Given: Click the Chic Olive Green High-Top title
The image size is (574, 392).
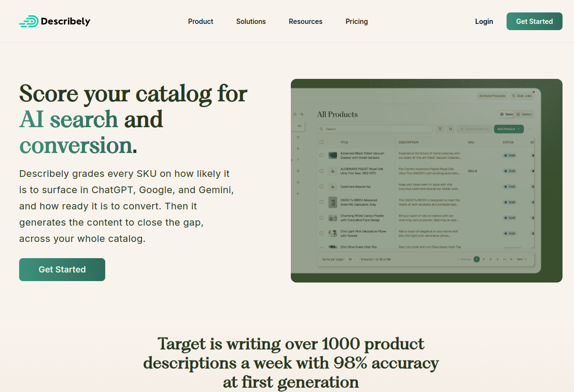Looking at the screenshot, I should tap(359, 247).
